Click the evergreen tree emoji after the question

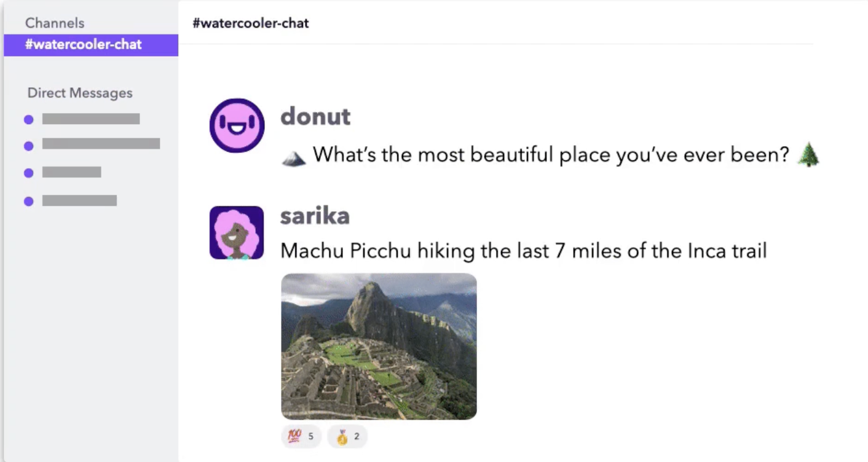808,155
